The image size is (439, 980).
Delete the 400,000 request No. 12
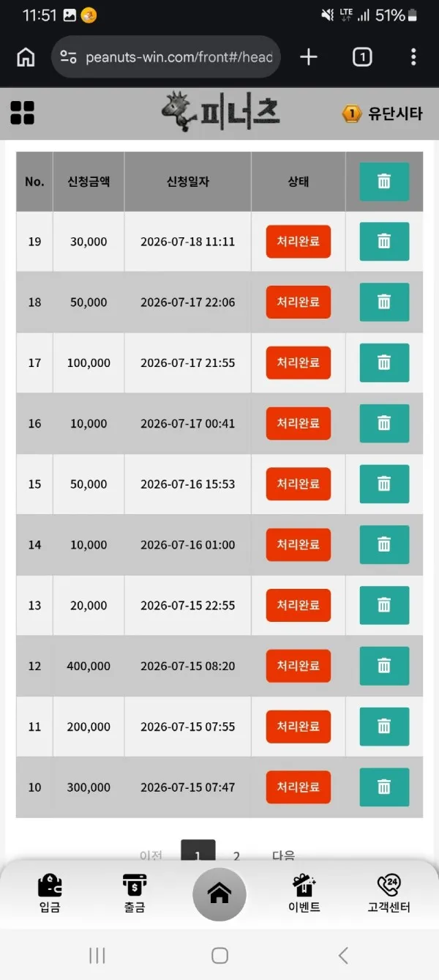[384, 666]
